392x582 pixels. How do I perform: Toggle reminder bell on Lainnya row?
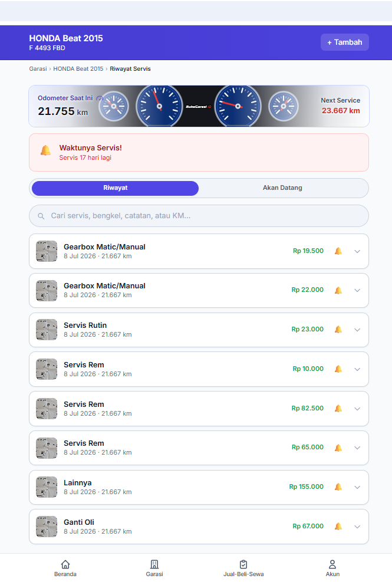(338, 487)
